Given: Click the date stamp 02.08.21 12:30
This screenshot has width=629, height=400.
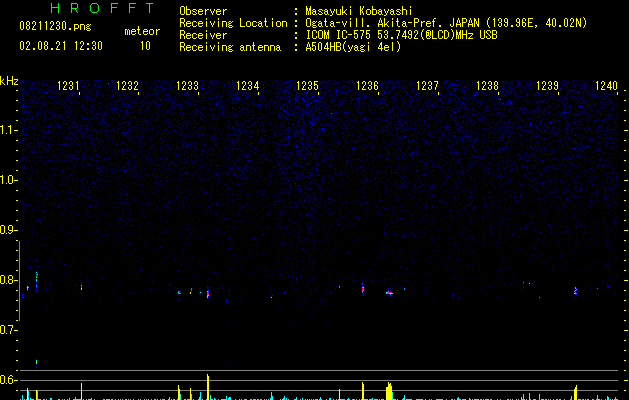Looking at the screenshot, I should [x=61, y=46].
